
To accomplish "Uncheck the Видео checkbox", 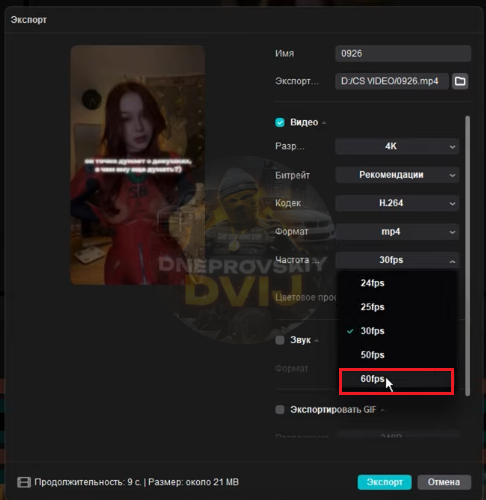I will pyautogui.click(x=280, y=122).
